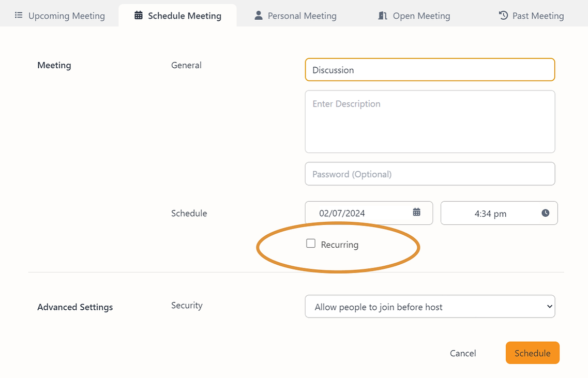
Task: Click the Cancel button
Action: click(x=463, y=353)
